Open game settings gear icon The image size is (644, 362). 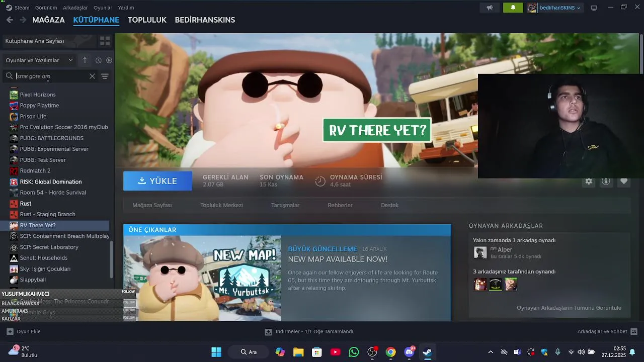(589, 182)
